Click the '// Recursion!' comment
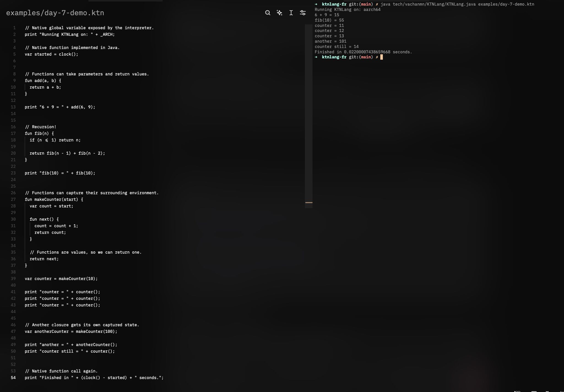The image size is (564, 392). [40, 127]
